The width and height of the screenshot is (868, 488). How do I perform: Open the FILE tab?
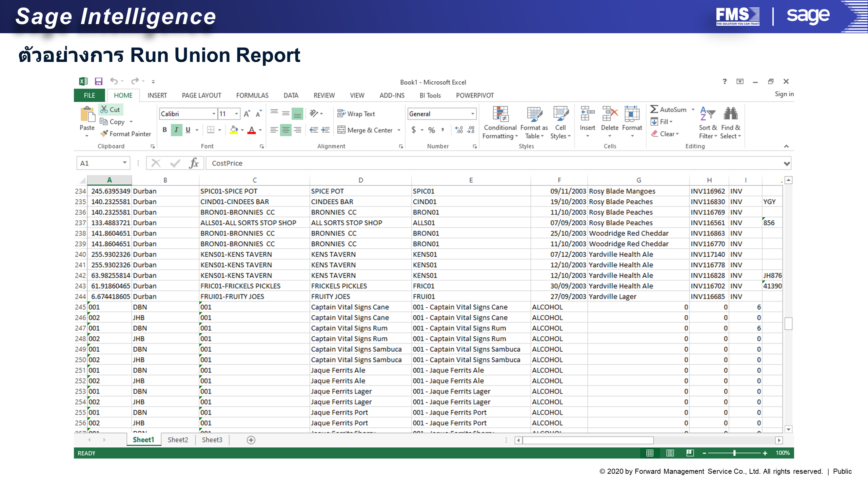90,95
